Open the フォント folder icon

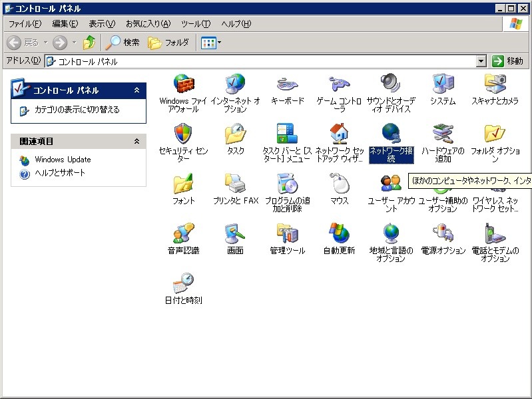click(x=184, y=184)
